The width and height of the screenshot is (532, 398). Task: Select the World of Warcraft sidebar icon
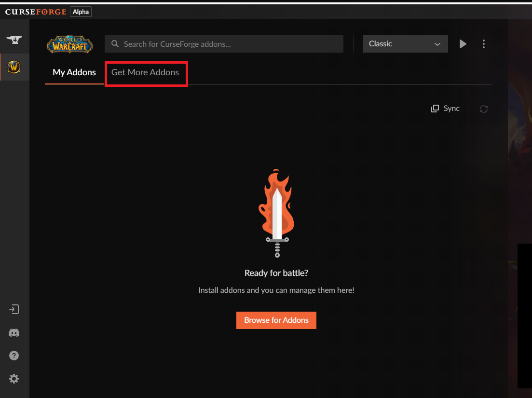14,67
